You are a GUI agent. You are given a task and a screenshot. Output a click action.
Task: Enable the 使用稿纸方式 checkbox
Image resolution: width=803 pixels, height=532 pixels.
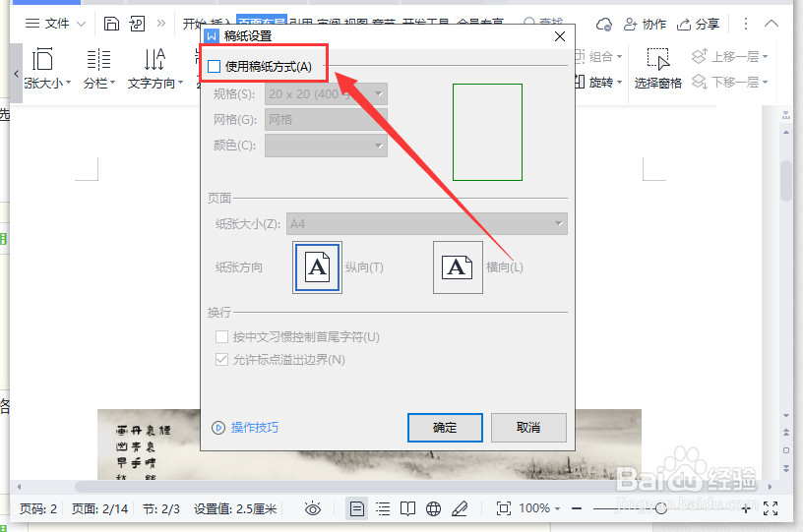click(x=215, y=67)
